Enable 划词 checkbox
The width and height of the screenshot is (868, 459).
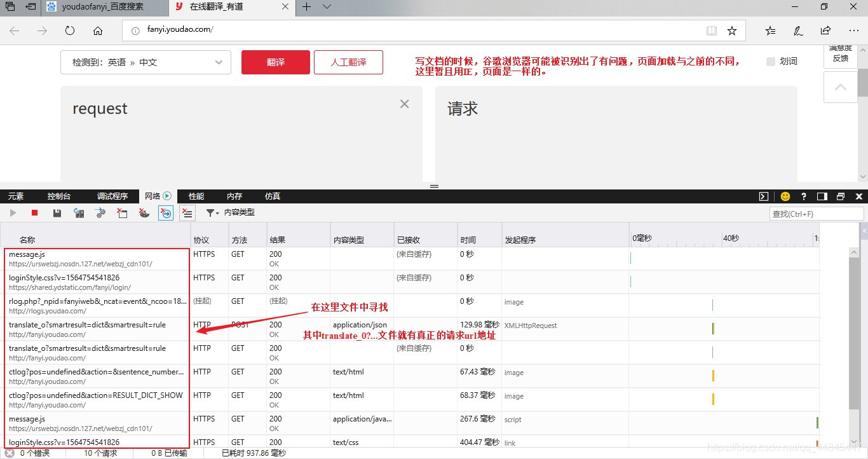pyautogui.click(x=771, y=62)
